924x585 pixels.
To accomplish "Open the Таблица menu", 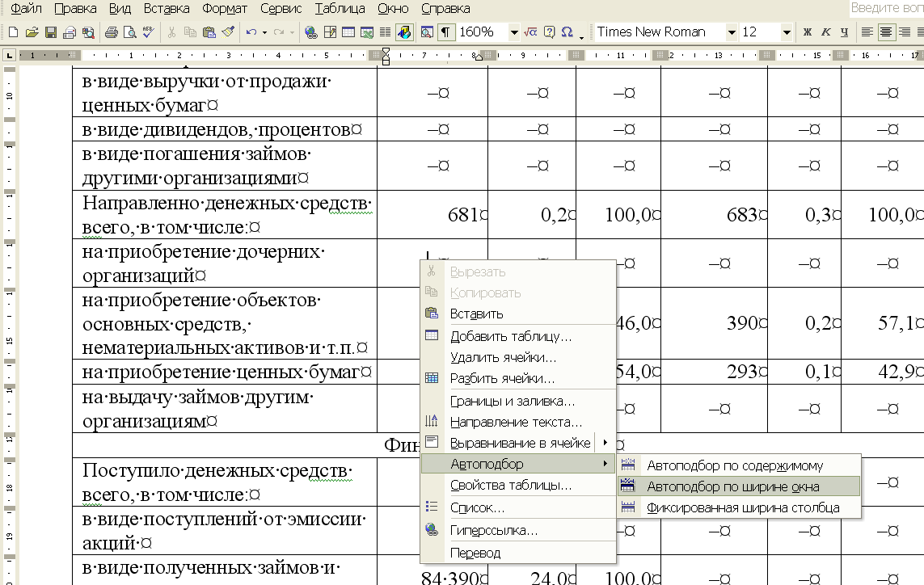I will pyautogui.click(x=340, y=8).
